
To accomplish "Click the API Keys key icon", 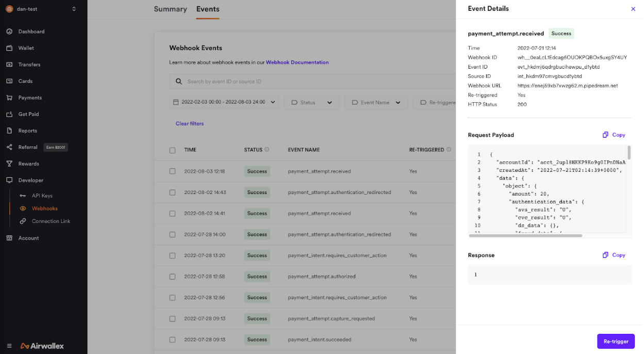I will [23, 196].
